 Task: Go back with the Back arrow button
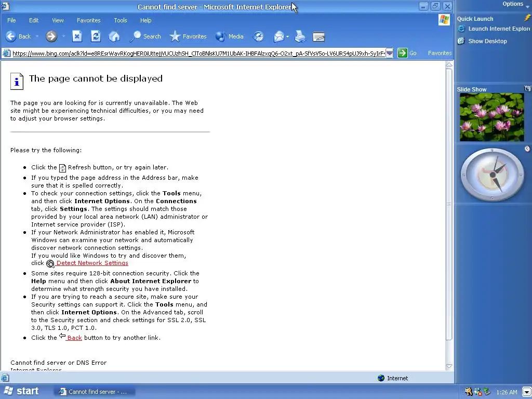click(18, 36)
